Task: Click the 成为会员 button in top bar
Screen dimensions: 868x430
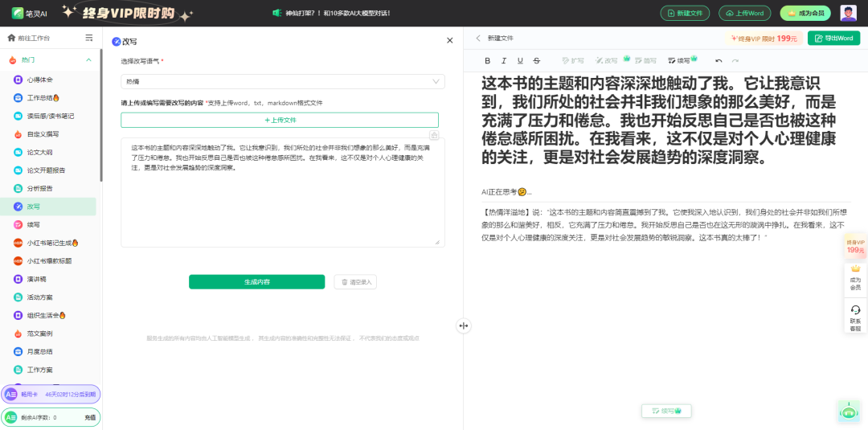Action: click(805, 14)
